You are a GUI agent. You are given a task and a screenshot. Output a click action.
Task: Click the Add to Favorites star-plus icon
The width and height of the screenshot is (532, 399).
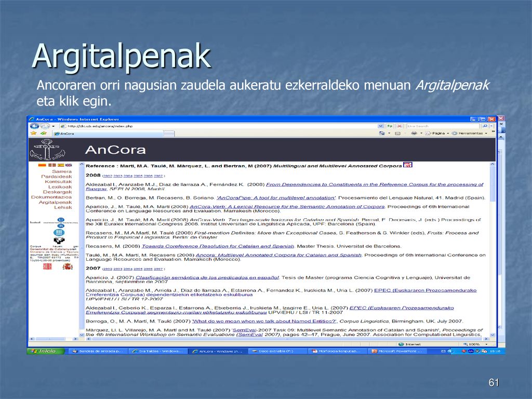44,134
